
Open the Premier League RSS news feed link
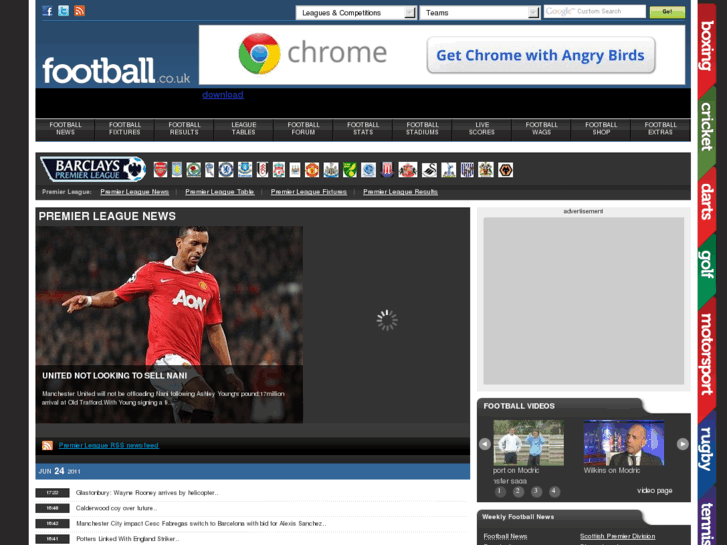[x=108, y=445]
